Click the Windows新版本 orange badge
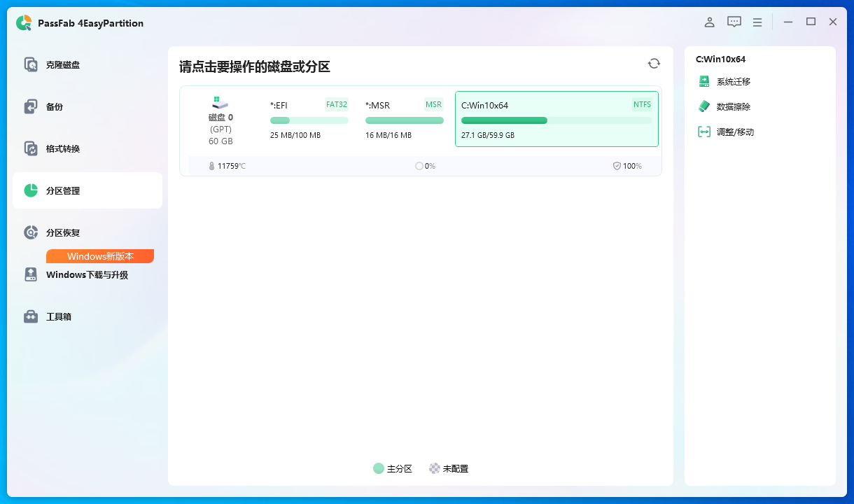Screen dimensions: 854x504 [100, 256]
